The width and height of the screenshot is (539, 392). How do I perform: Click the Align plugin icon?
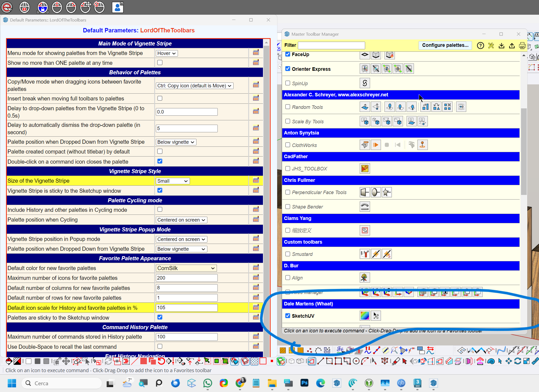click(x=365, y=278)
